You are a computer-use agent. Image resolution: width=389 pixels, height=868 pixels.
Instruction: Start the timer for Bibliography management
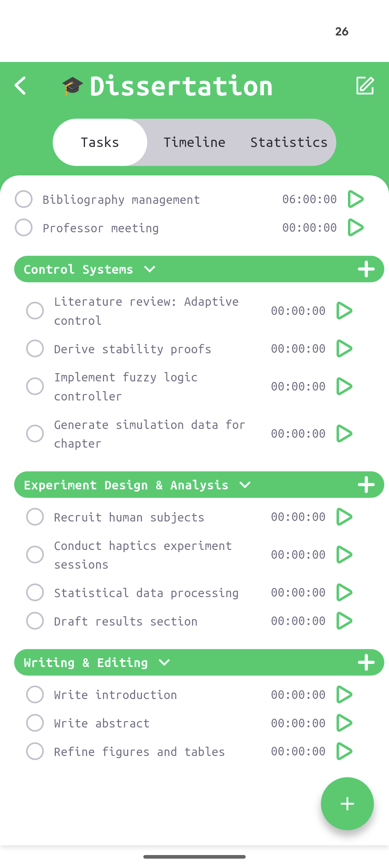tap(357, 199)
